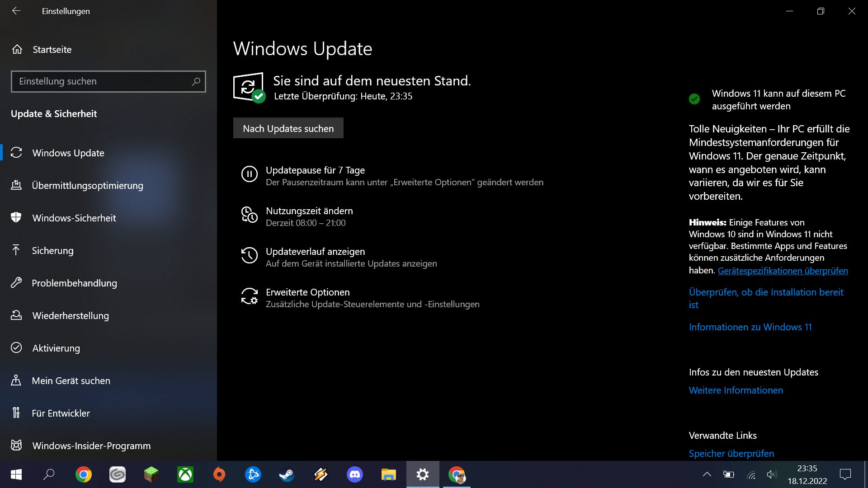This screenshot has height=488, width=868.
Task: Click the Wiederherstellung icon
Action: 16,315
